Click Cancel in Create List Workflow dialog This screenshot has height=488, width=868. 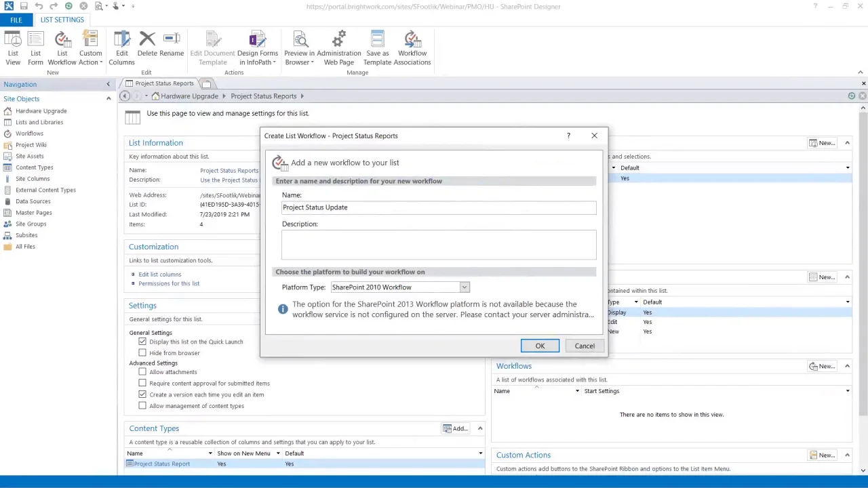(x=585, y=346)
